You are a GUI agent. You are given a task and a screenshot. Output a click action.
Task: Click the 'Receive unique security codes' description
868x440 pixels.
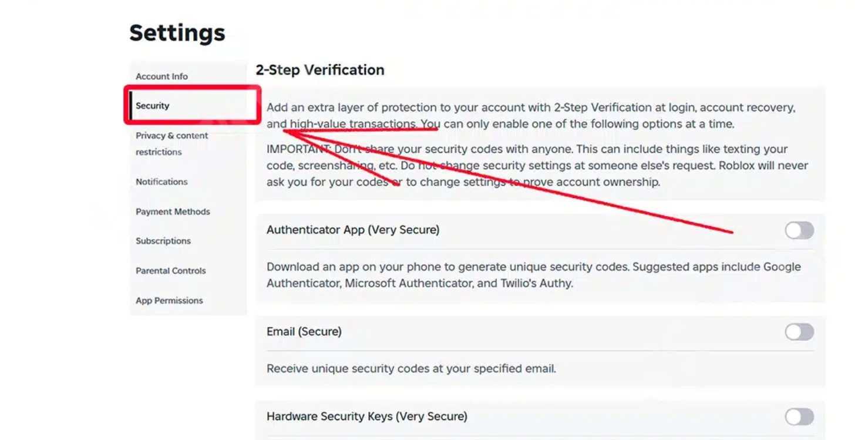pos(411,369)
